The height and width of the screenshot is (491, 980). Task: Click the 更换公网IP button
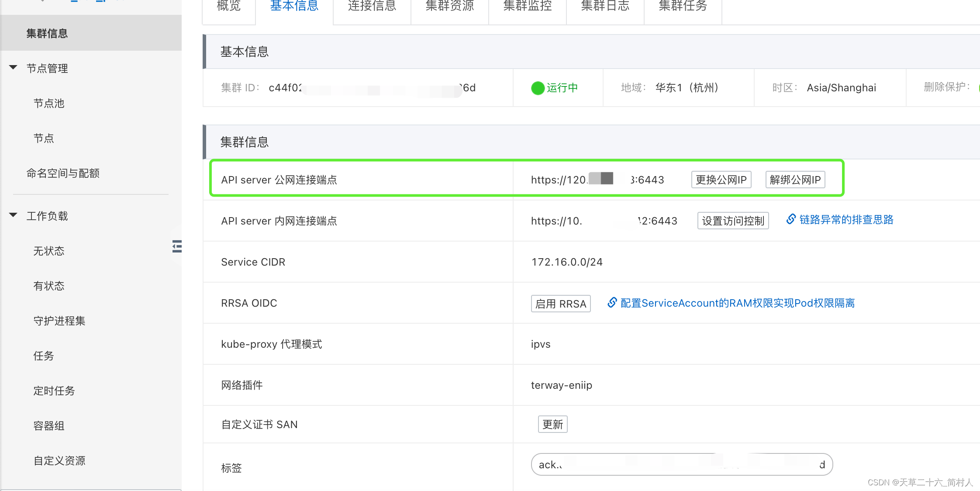pos(721,180)
